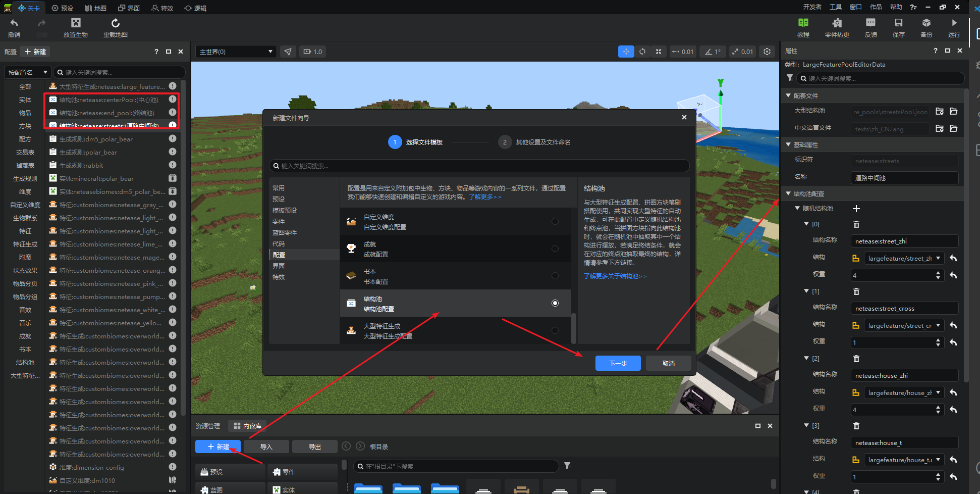Click the 导入 button
The width and height of the screenshot is (980, 494).
click(266, 447)
